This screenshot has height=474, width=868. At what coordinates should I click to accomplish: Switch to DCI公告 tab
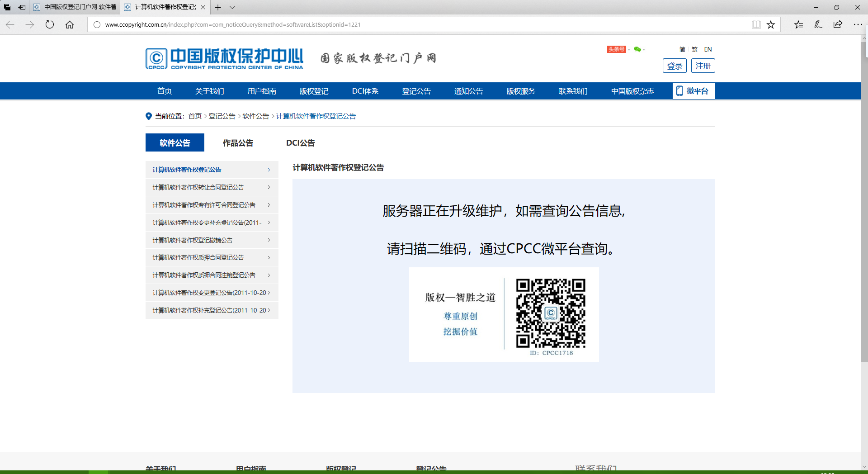point(301,143)
